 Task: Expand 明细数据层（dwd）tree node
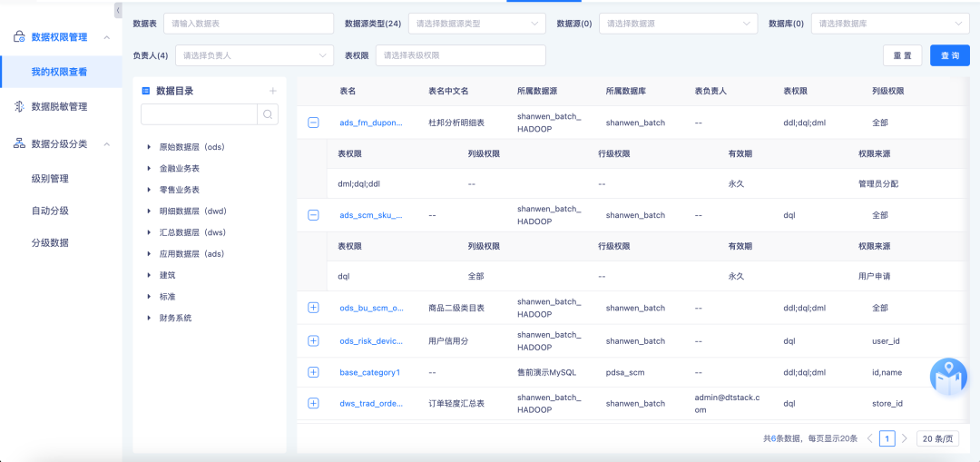tap(149, 211)
